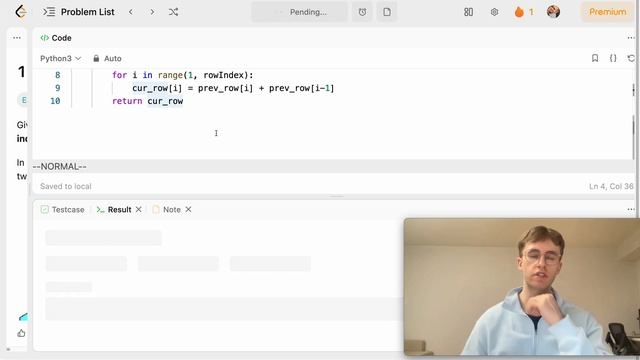The width and height of the screenshot is (640, 360).
Task: Switch to the Note tab
Action: pyautogui.click(x=167, y=209)
